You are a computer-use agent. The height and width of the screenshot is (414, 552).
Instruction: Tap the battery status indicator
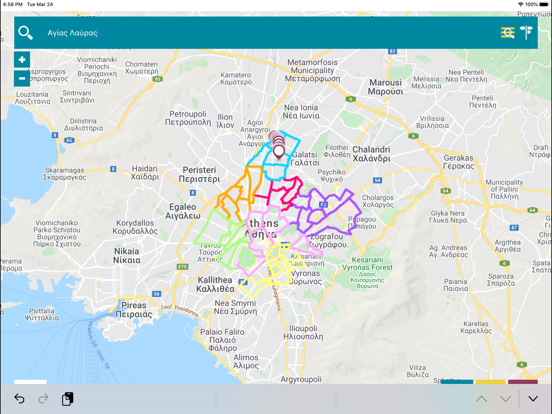[544, 4]
